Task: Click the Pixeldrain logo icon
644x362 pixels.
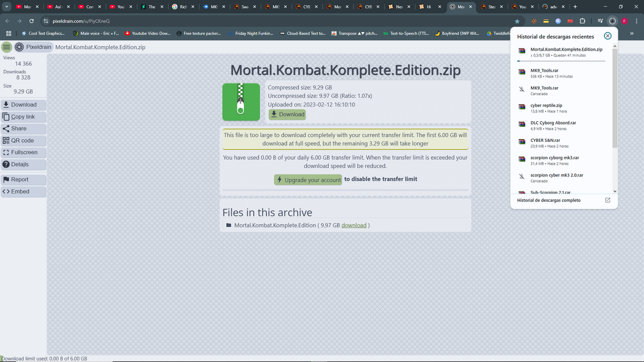Action: (x=19, y=47)
